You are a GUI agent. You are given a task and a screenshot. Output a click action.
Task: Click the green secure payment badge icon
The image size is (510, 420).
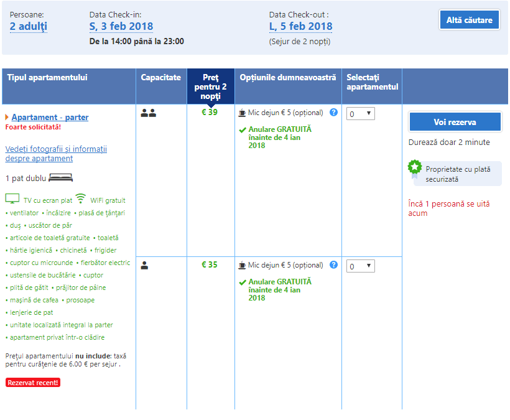pos(415,168)
